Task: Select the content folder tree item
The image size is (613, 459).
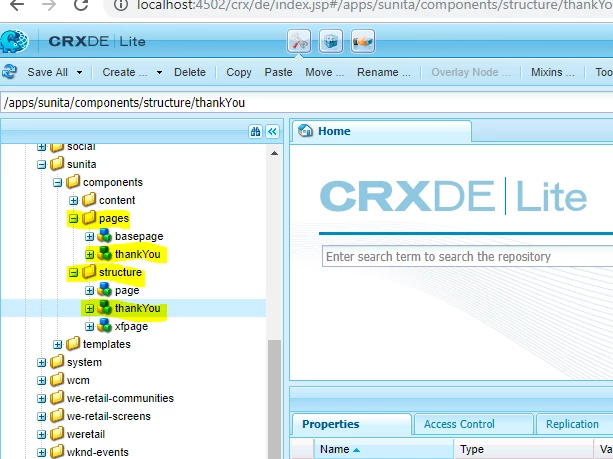Action: (117, 200)
